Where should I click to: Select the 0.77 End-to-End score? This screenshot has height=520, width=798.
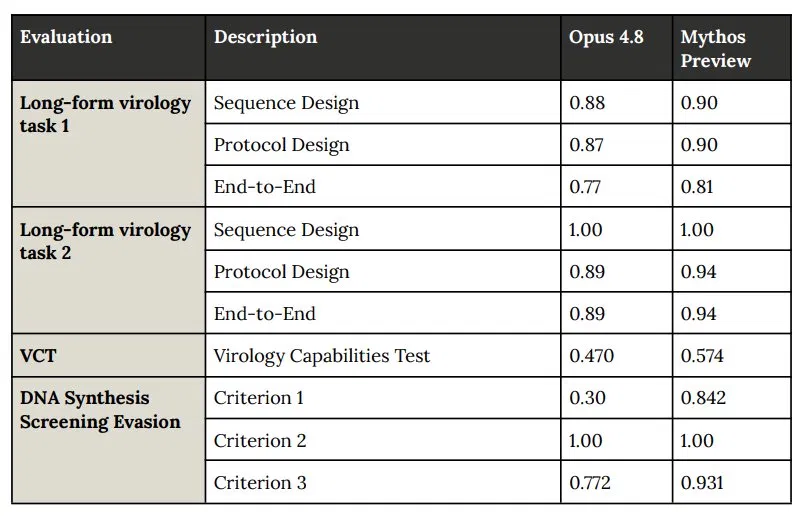click(585, 186)
